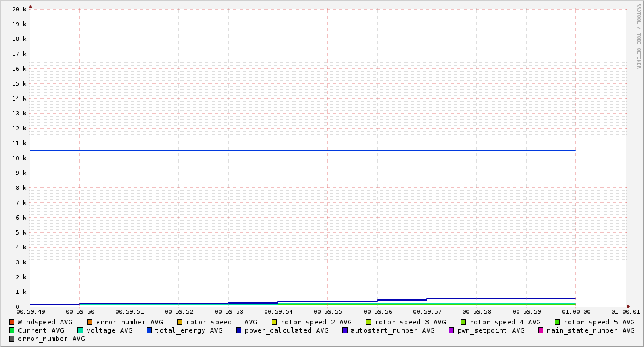Click the 20 k label at y-axis top
This screenshot has height=347, width=644.
pos(20,10)
